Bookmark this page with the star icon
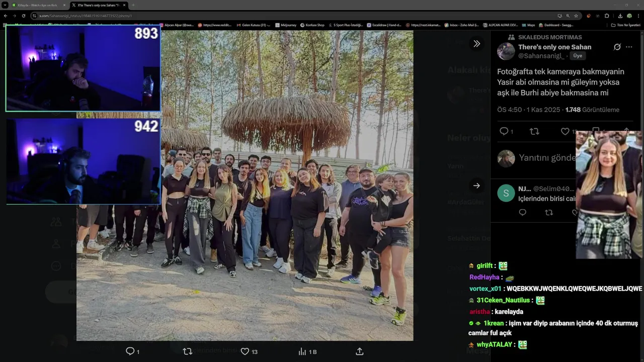 click(576, 16)
